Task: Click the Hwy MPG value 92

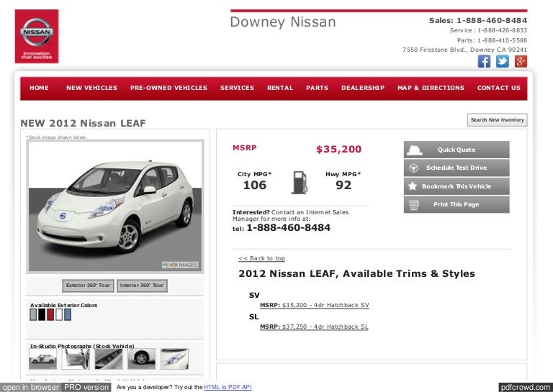Action: (343, 186)
